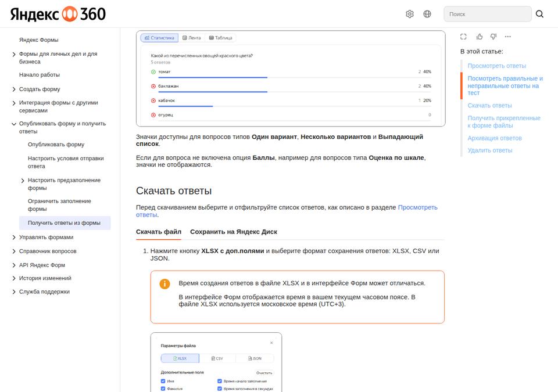Open Ограничить заполнение формы page

(x=59, y=205)
